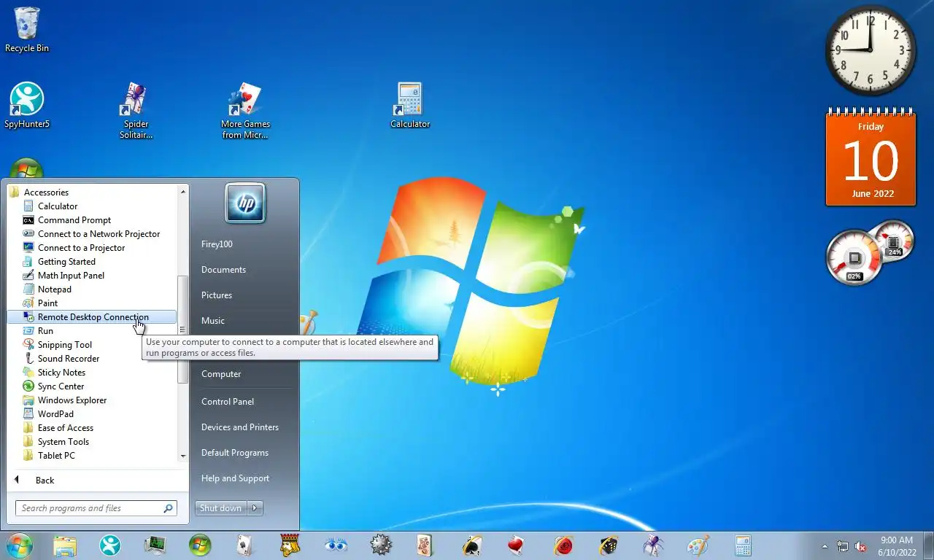Open Recycle Bin desktop icon

[x=27, y=29]
